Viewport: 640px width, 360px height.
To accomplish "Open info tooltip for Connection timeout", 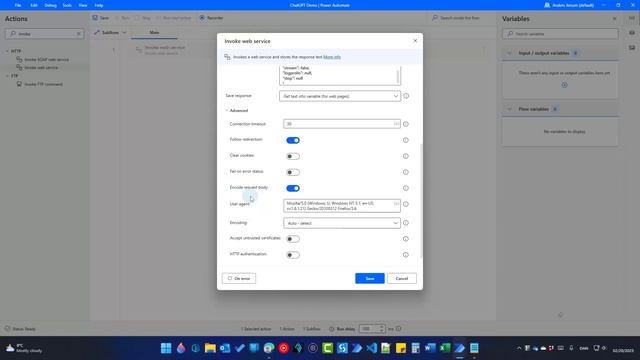I will pos(406,124).
